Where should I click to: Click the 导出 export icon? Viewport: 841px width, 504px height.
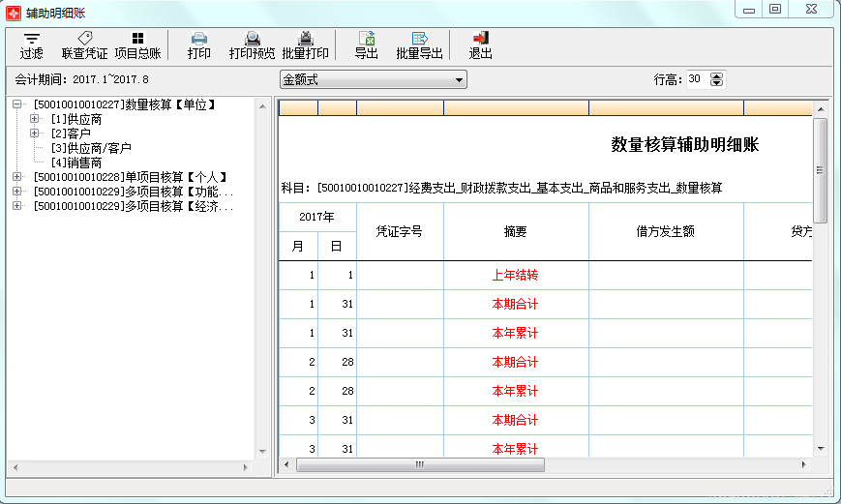click(367, 45)
